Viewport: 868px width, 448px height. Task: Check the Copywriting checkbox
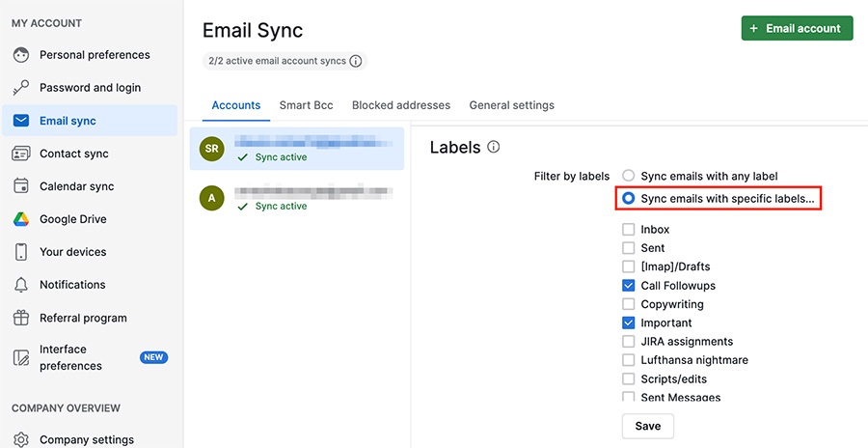[x=628, y=304]
